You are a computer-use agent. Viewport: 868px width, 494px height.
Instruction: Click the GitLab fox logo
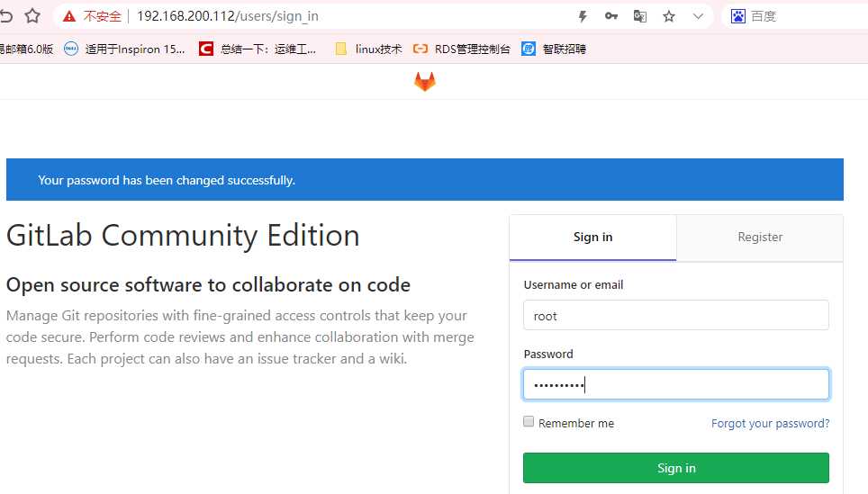pos(425,82)
